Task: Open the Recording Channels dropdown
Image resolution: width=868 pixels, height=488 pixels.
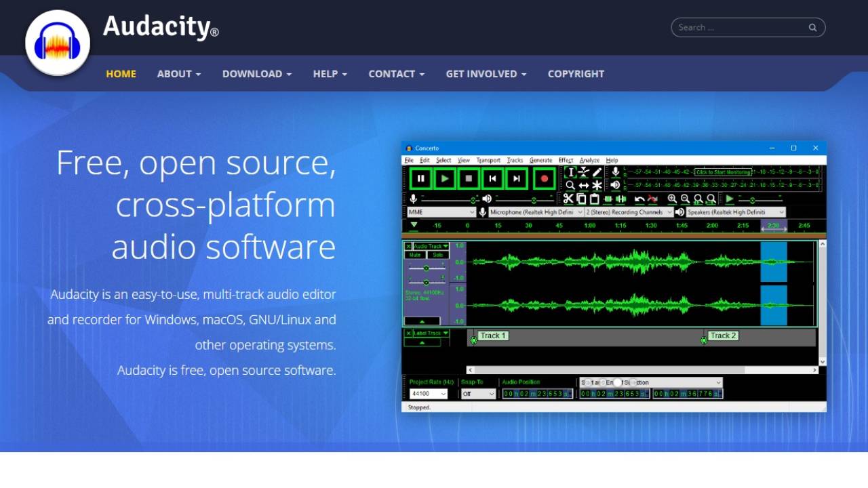Action: pos(629,212)
